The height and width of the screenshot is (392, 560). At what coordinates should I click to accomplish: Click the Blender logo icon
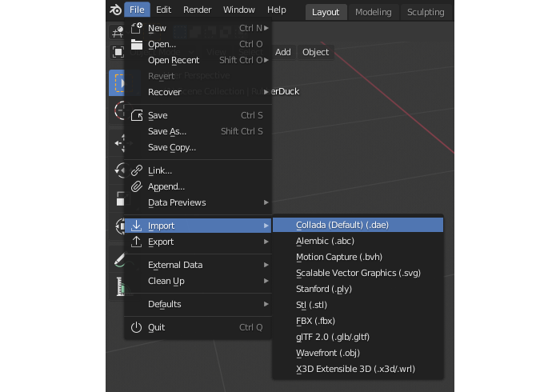(x=116, y=10)
